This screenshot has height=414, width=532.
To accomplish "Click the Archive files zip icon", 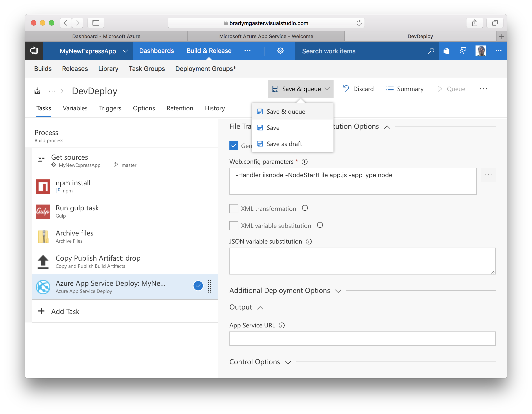I will [43, 237].
